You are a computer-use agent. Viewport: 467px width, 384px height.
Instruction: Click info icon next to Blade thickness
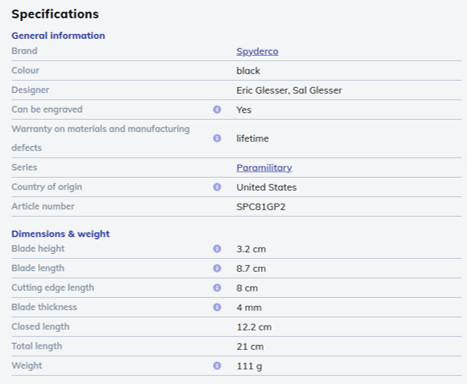(217, 307)
